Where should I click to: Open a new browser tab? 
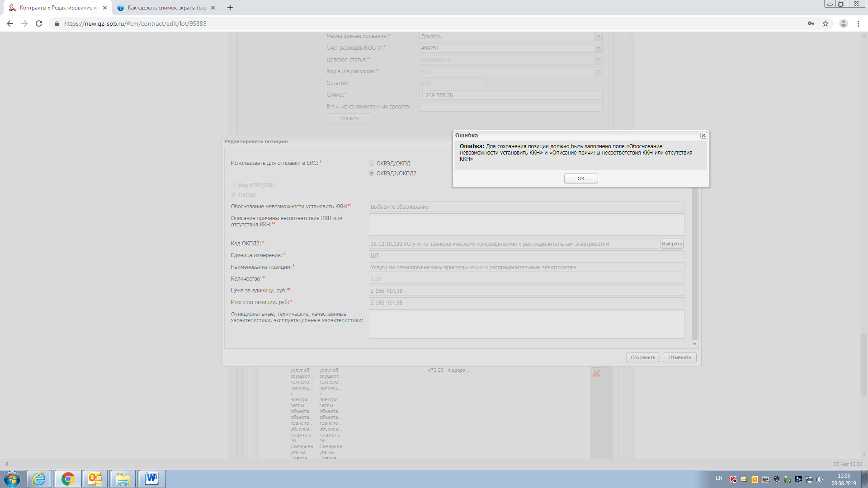pos(230,8)
